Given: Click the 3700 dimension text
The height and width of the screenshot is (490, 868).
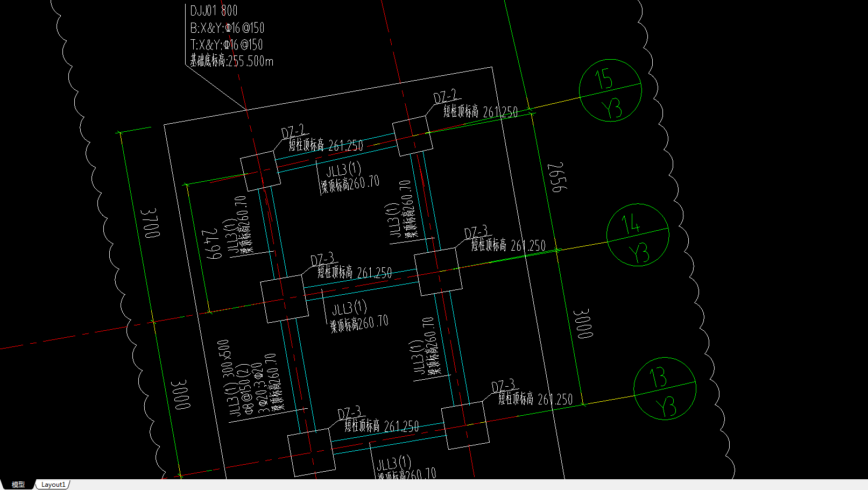Looking at the screenshot, I should click(x=150, y=223).
